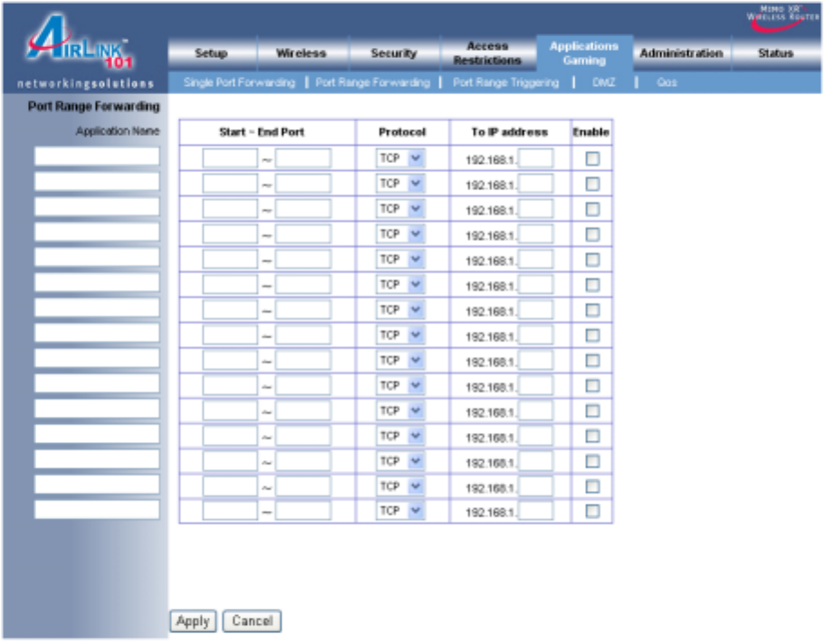Go to Port Range Triggering
This screenshot has width=825, height=644.
pos(505,82)
